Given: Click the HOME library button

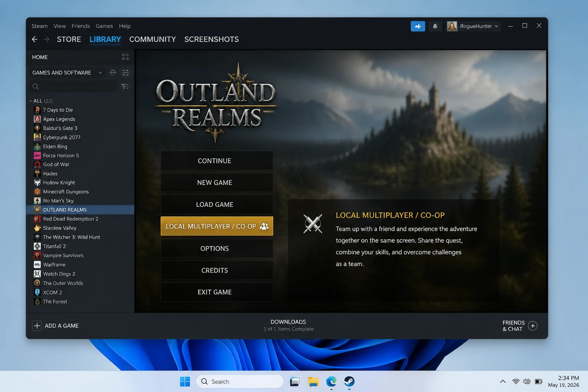Looking at the screenshot, I should click(40, 57).
